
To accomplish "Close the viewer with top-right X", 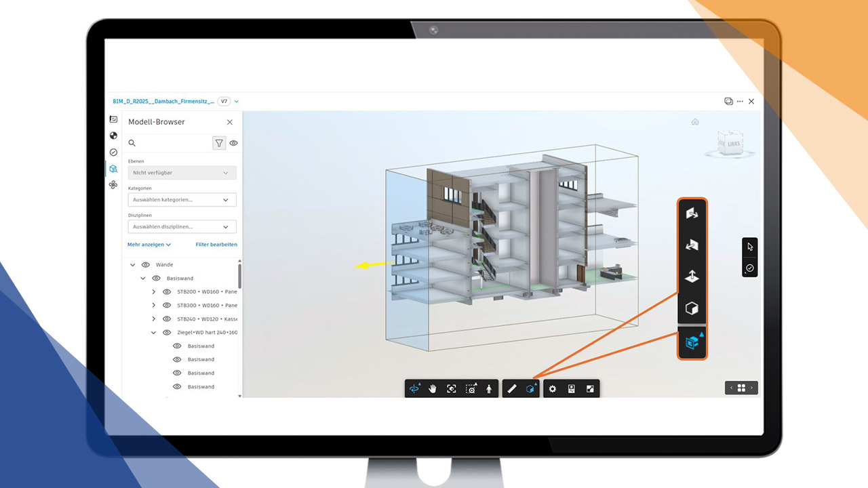I will pyautogui.click(x=751, y=102).
